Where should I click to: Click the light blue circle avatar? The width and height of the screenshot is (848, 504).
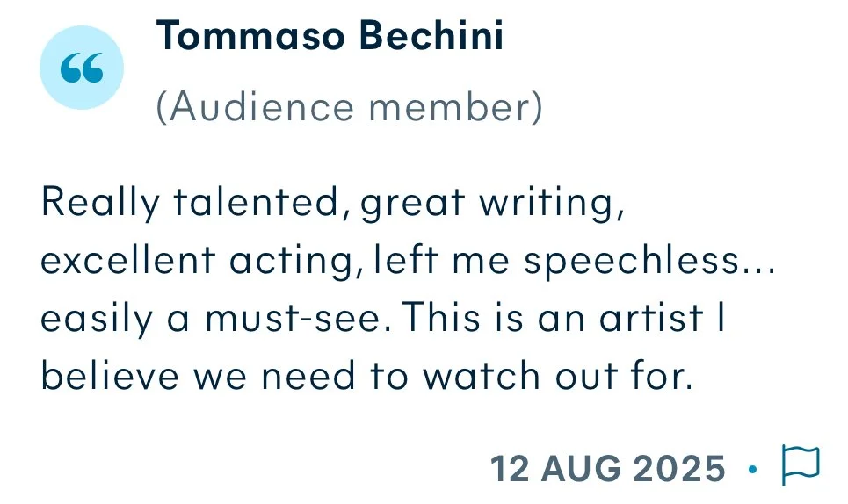[x=82, y=68]
